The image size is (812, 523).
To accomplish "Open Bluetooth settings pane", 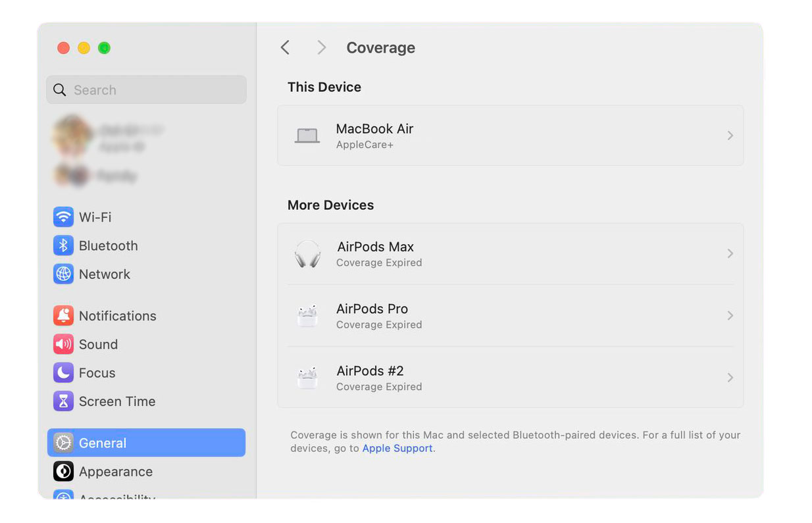I will pos(146,245).
